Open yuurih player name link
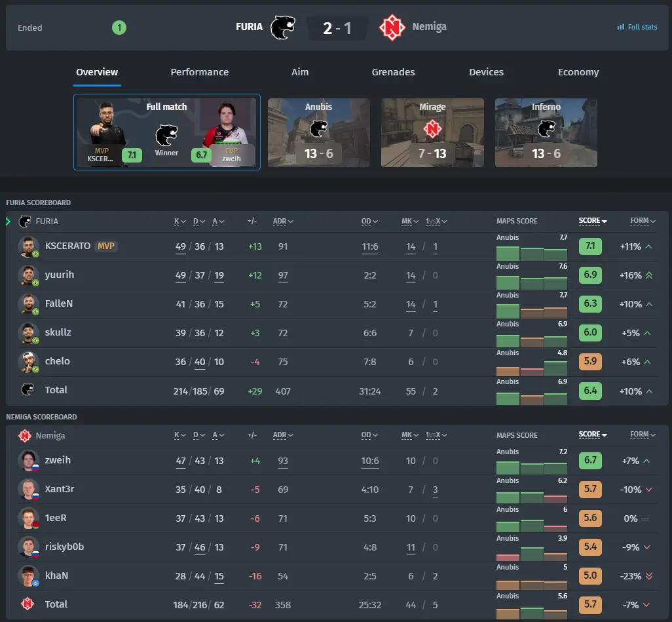This screenshot has width=672, height=622. click(x=60, y=275)
